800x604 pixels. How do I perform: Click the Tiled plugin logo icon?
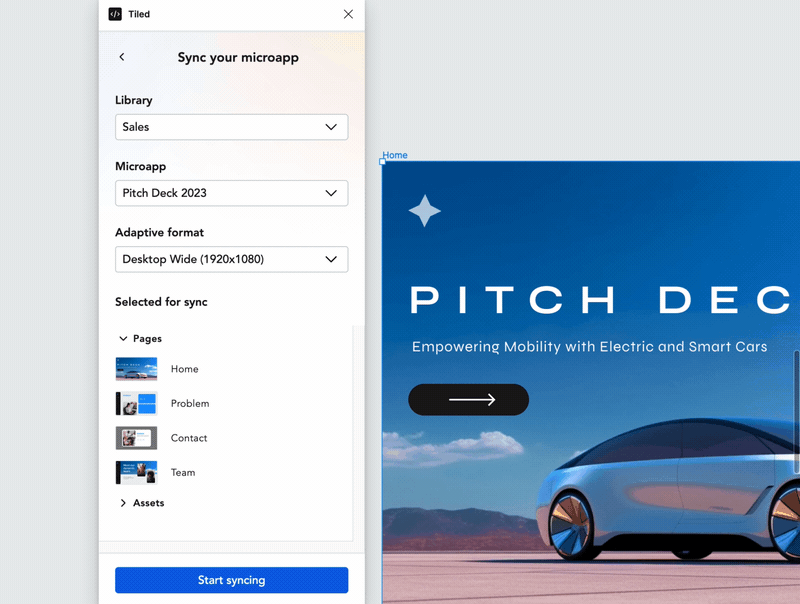coord(115,14)
